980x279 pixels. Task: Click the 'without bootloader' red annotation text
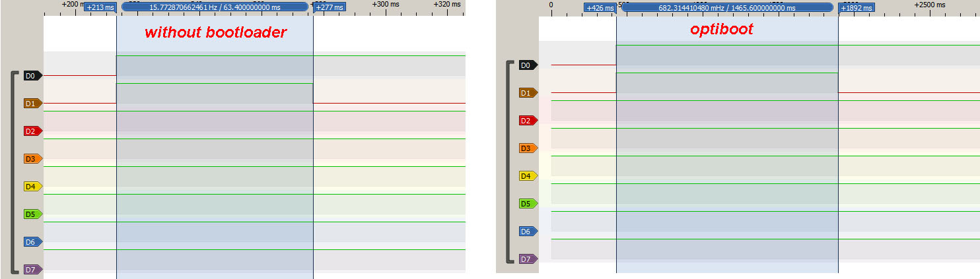215,32
